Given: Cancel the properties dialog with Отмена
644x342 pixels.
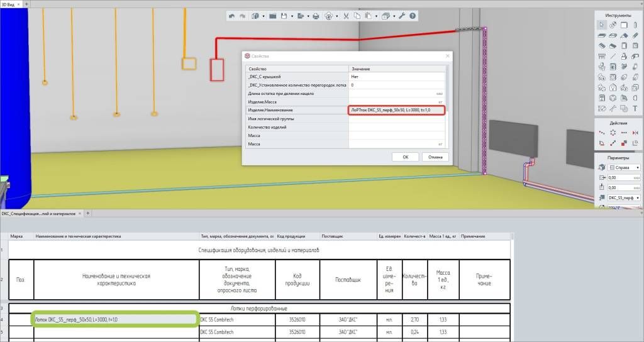Looking at the screenshot, I should coord(435,157).
